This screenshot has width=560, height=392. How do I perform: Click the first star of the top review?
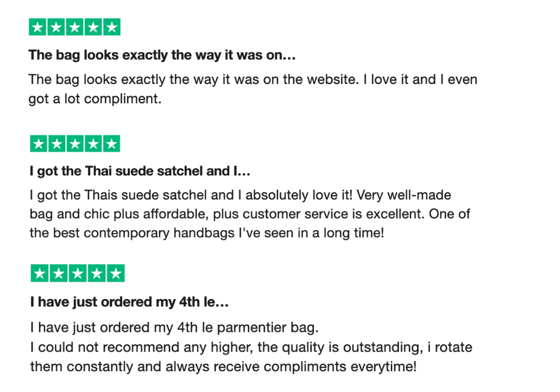point(38,27)
